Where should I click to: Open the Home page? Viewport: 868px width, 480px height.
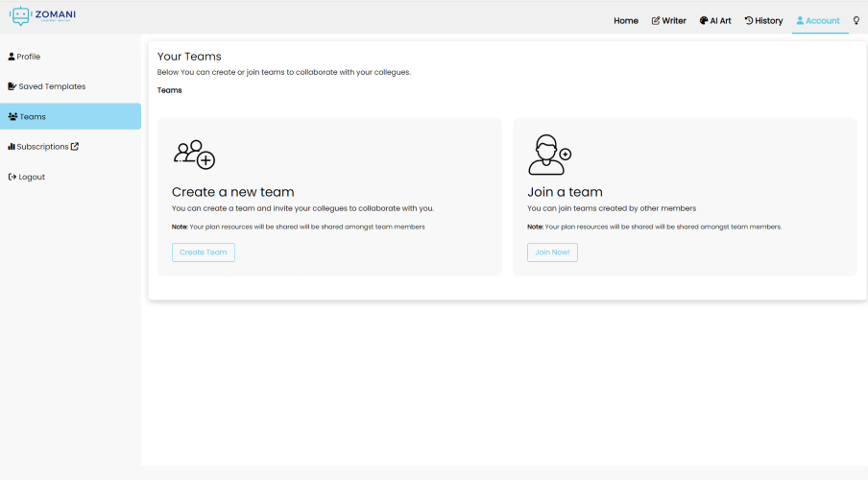click(625, 20)
